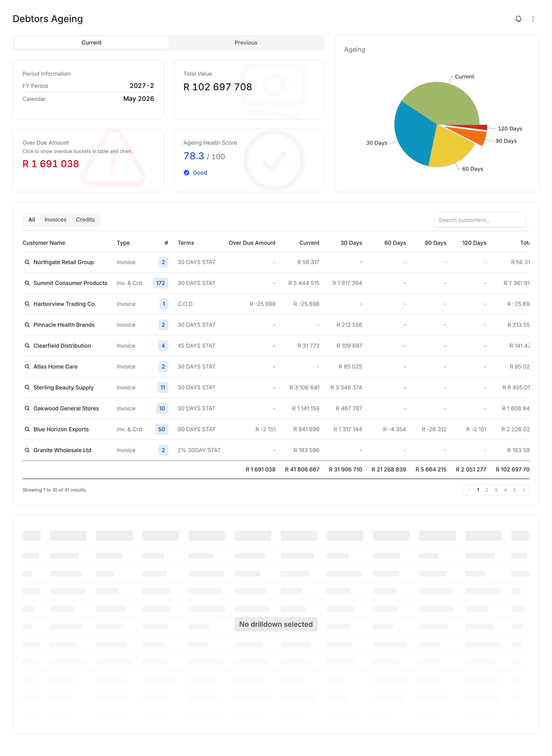Go to previous page arrow
The width and height of the screenshot is (552, 756).
469,490
